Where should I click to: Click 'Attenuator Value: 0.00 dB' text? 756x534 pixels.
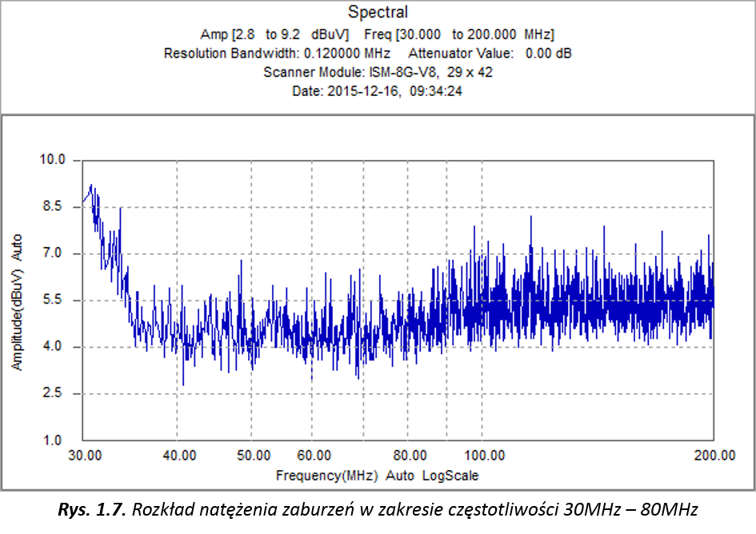coord(490,53)
